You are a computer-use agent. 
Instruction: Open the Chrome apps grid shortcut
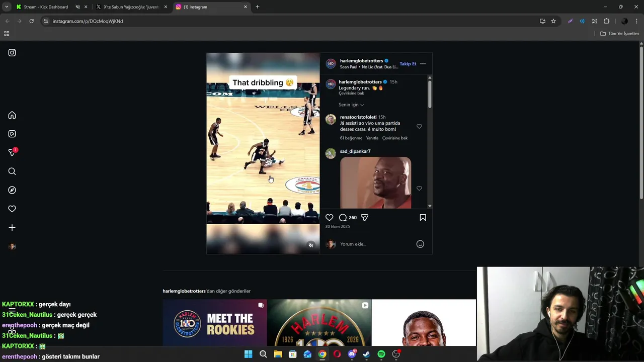[7, 34]
